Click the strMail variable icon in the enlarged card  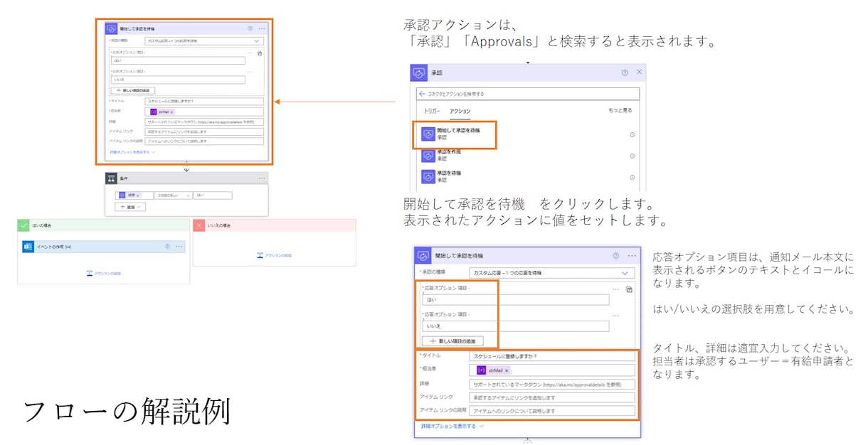point(481,370)
